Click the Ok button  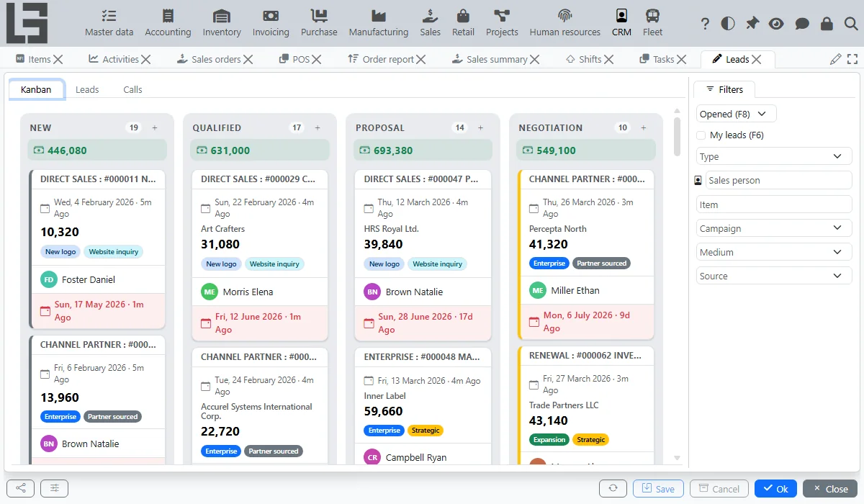coord(775,489)
